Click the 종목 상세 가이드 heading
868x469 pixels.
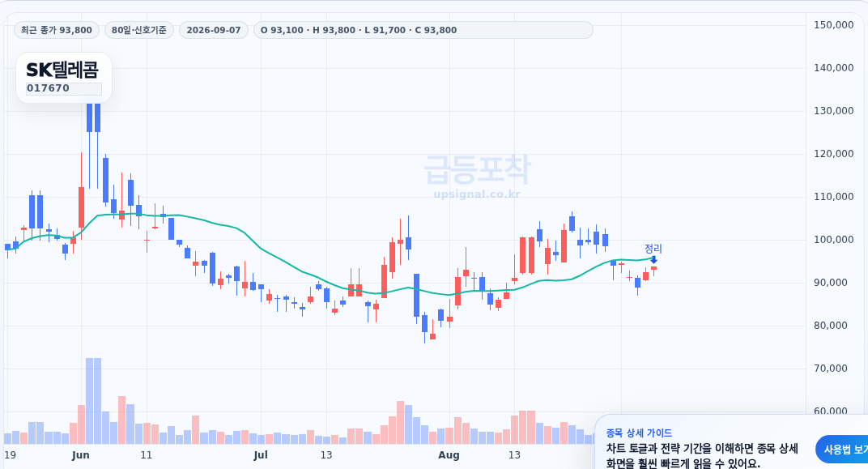[639, 433]
